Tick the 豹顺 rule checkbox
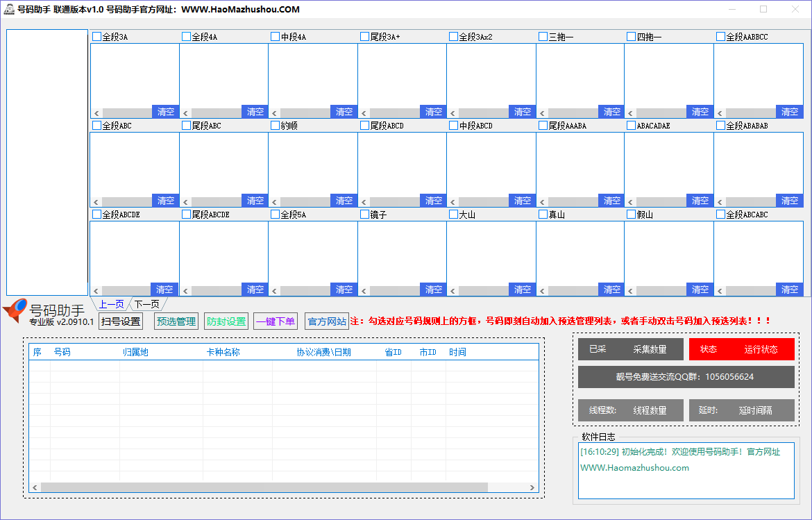Screen dimensions: 812x520 (275, 126)
